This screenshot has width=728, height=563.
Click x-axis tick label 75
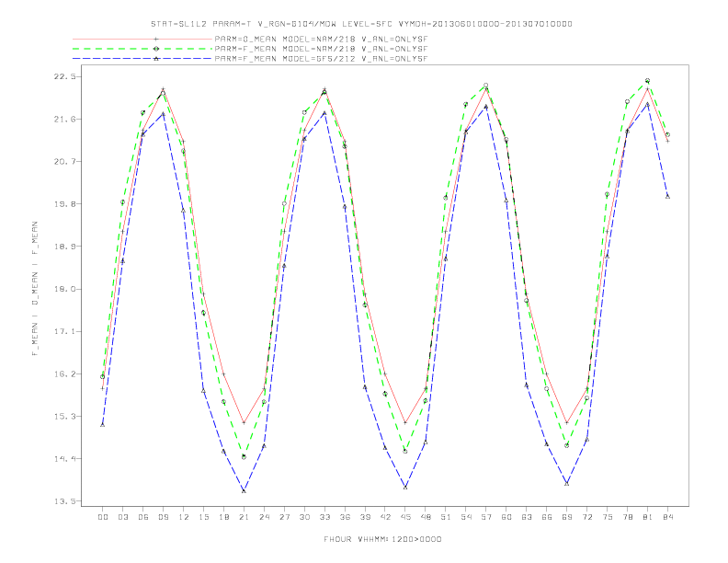click(x=608, y=517)
